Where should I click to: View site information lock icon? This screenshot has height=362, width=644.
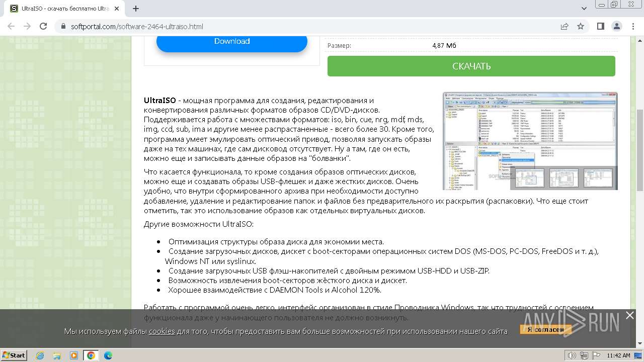coord(63,26)
